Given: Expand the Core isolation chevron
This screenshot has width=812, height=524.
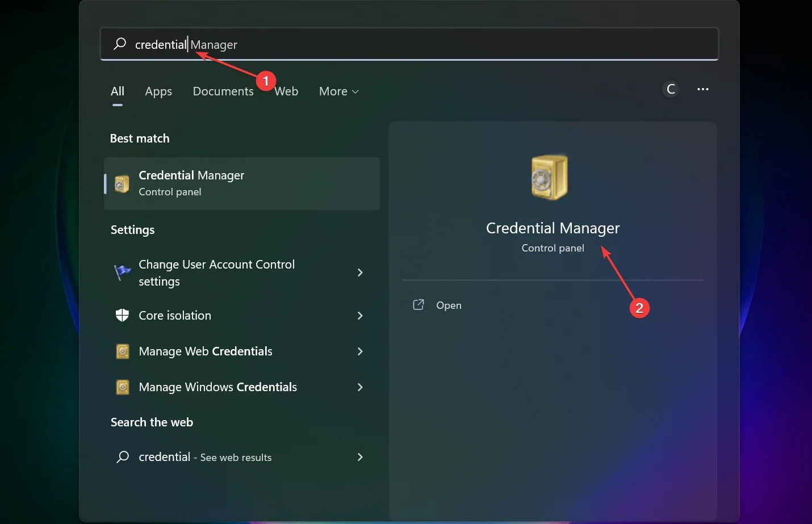Looking at the screenshot, I should pos(360,316).
